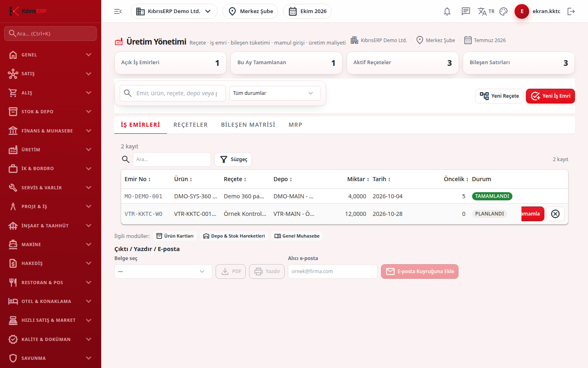The image size is (588, 368).
Task: Expand the İK & Bordro sidebar section
Action: point(51,168)
